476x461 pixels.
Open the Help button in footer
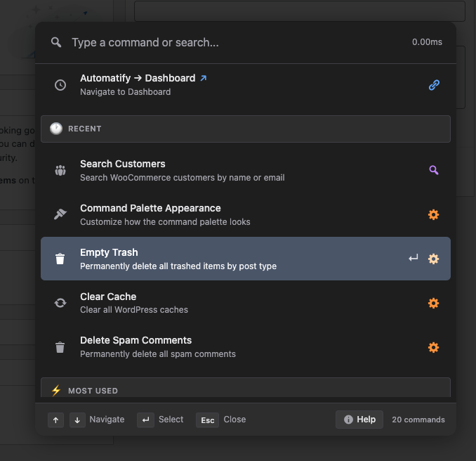click(359, 420)
